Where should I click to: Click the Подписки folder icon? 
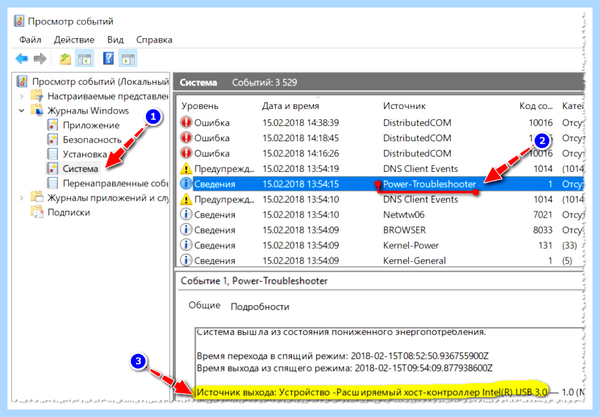tap(37, 212)
